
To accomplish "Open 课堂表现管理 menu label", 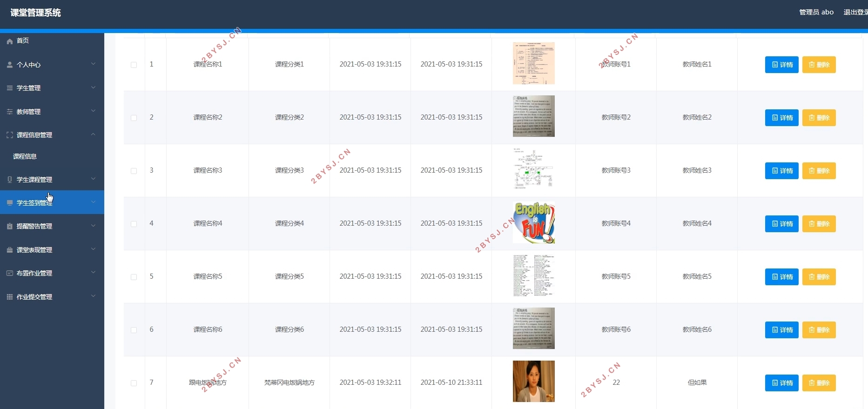I will pos(34,250).
